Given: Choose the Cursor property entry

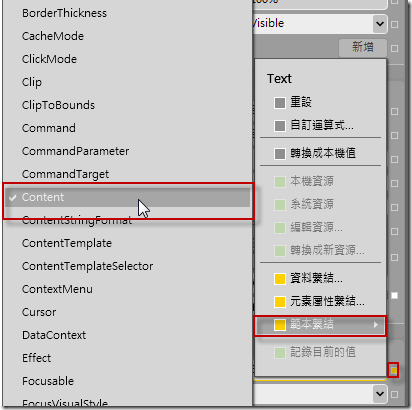Looking at the screenshot, I should [x=39, y=312].
